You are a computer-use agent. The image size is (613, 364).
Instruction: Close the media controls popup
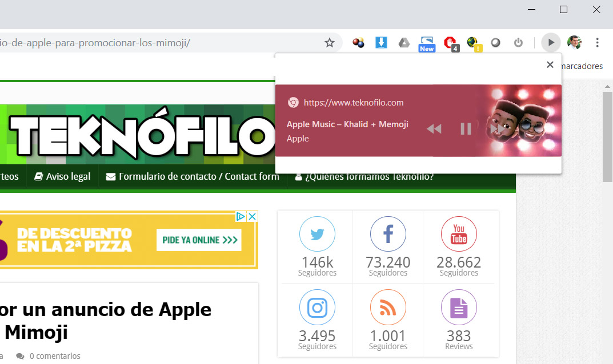point(550,65)
